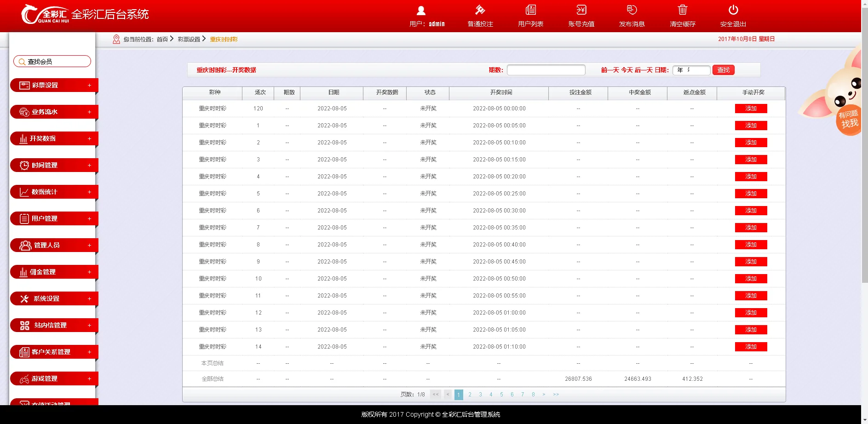Viewport: 868px width, 424px height.
Task: Click 添加 for 场次 10 row
Action: [x=751, y=279]
